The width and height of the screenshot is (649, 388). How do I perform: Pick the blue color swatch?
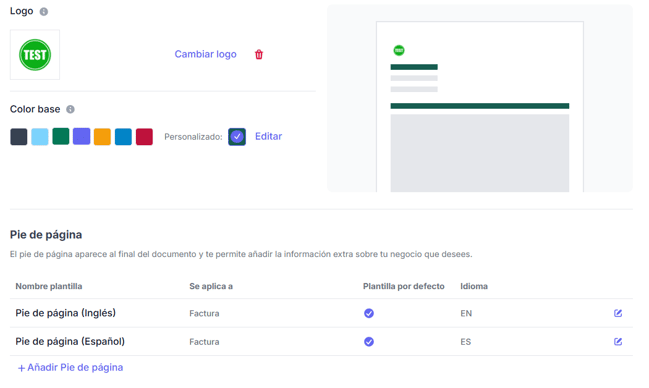tap(123, 137)
